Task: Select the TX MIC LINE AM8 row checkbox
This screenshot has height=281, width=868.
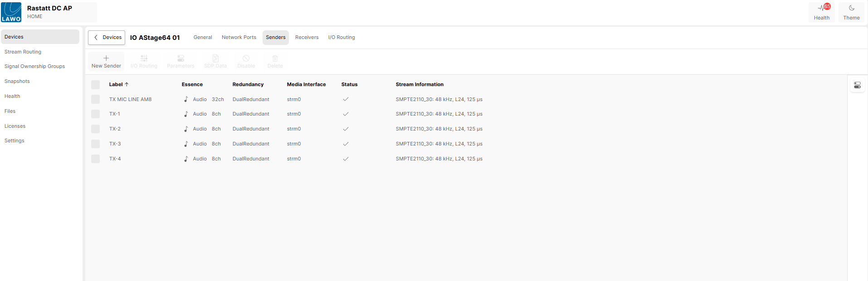Action: (95, 99)
